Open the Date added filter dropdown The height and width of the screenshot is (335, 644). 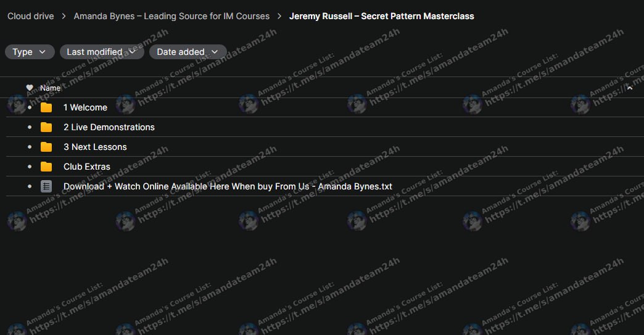(188, 52)
